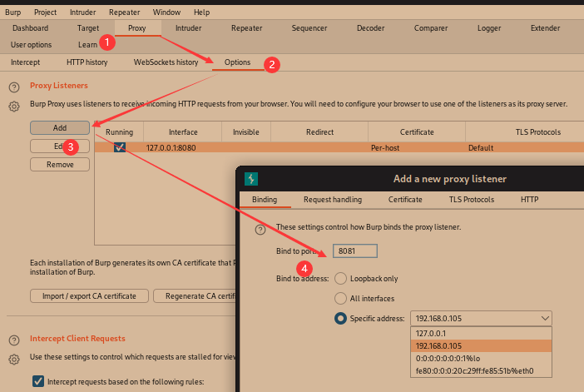584x392 pixels.
Task: Open the Intruder menu in menu bar
Action: [x=82, y=12]
